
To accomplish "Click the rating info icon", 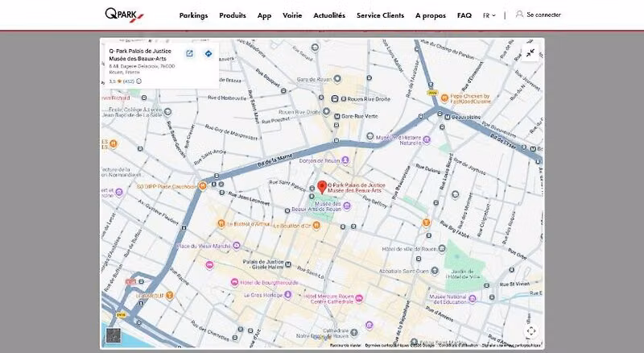I will pyautogui.click(x=138, y=81).
